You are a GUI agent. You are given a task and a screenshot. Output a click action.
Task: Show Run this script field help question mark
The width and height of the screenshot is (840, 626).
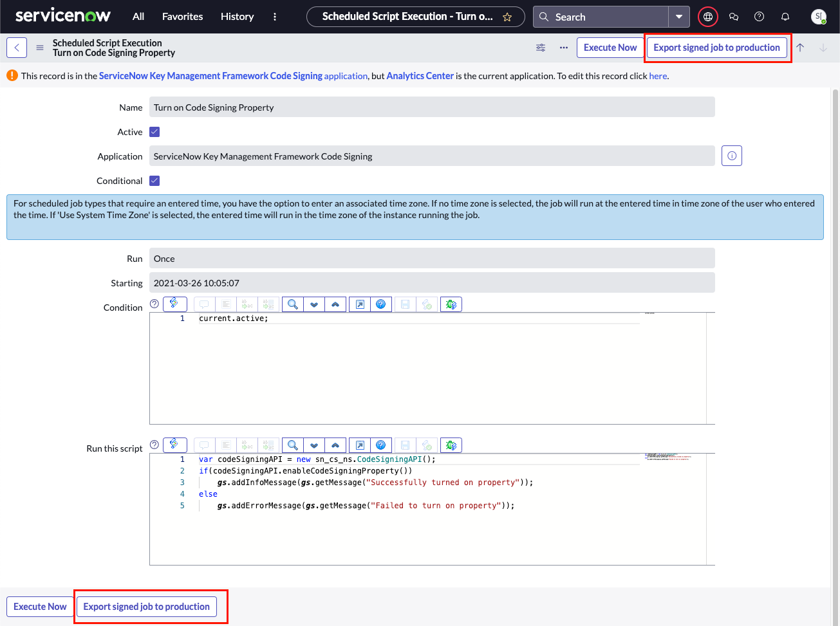(x=154, y=445)
